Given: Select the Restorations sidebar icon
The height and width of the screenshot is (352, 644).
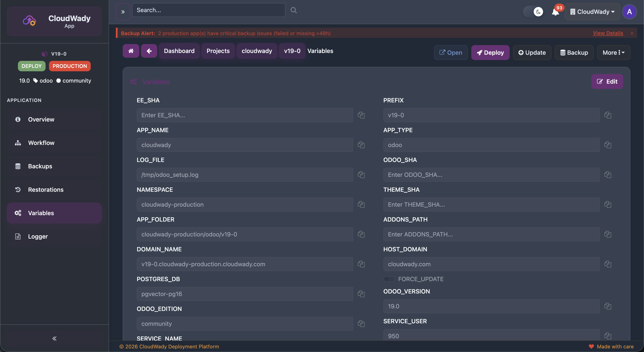Looking at the screenshot, I should (x=17, y=189).
